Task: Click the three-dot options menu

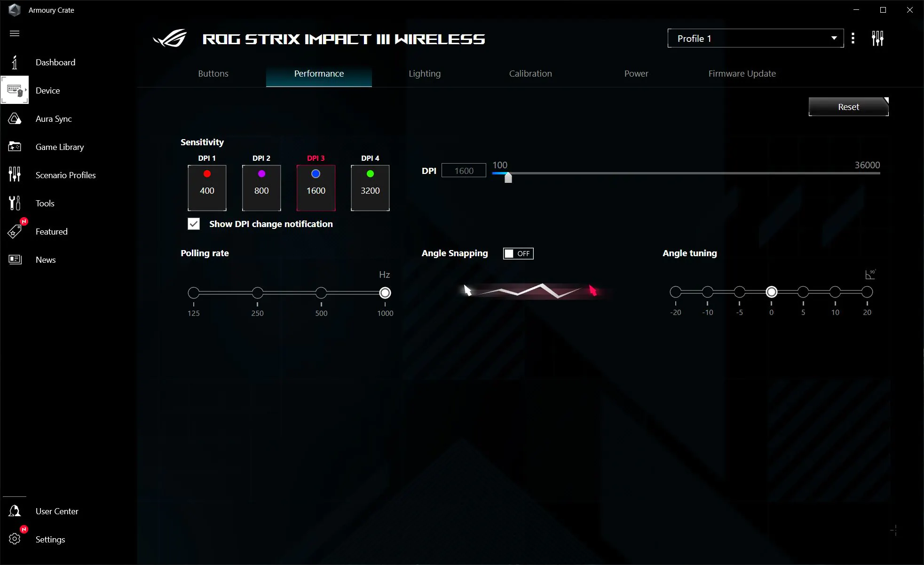Action: click(853, 38)
